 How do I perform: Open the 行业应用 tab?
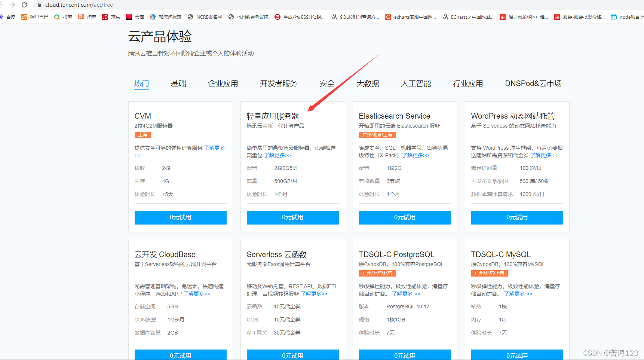point(468,83)
